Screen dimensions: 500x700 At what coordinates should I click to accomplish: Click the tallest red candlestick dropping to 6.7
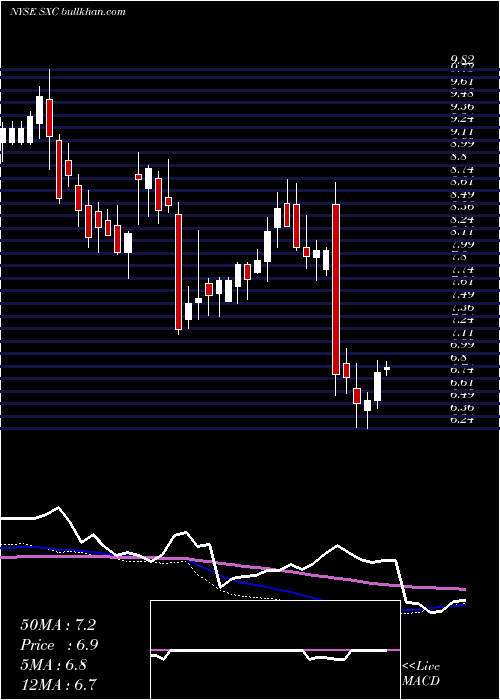pyautogui.click(x=336, y=289)
